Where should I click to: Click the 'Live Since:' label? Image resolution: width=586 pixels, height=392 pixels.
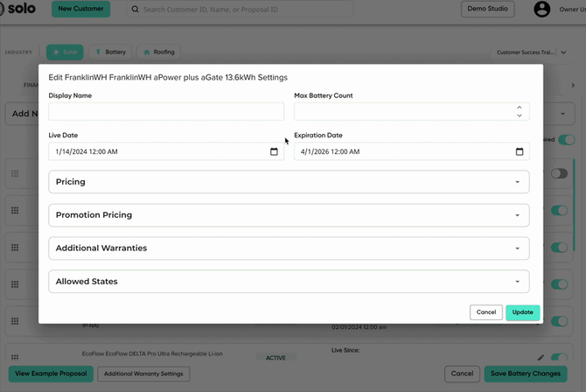345,351
